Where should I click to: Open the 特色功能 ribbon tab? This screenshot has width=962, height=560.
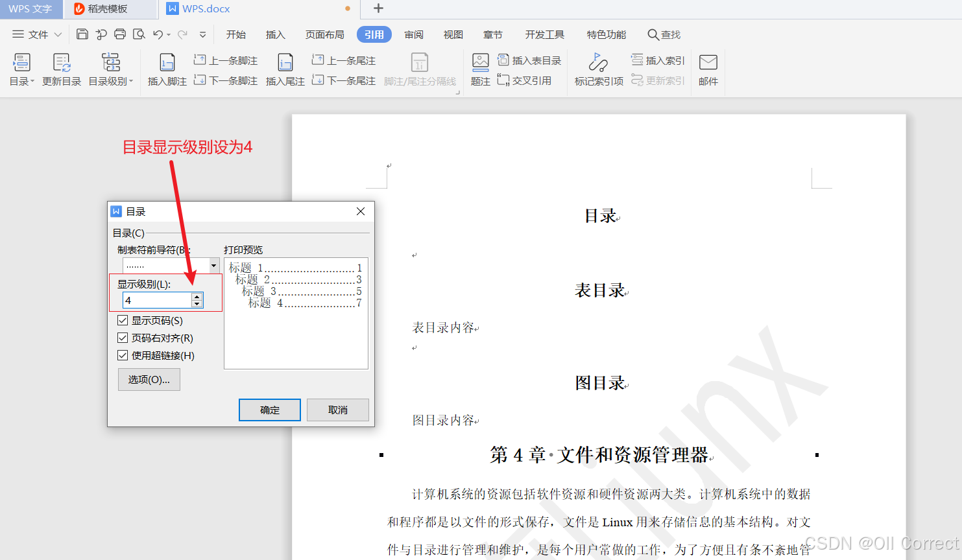607,34
